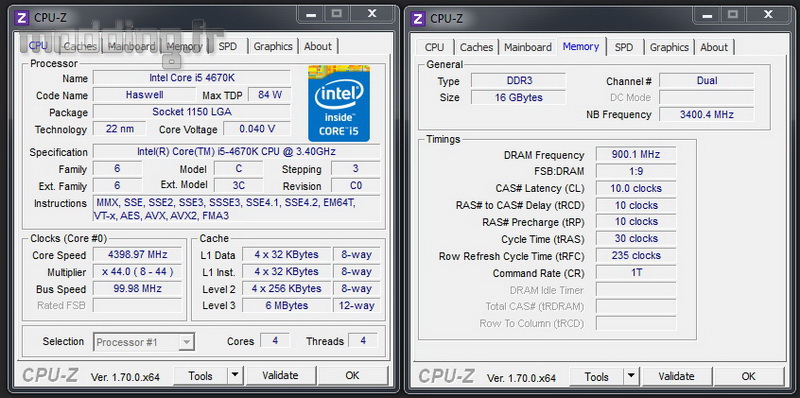
Task: Open Graphics tab in right window
Action: click(x=669, y=47)
